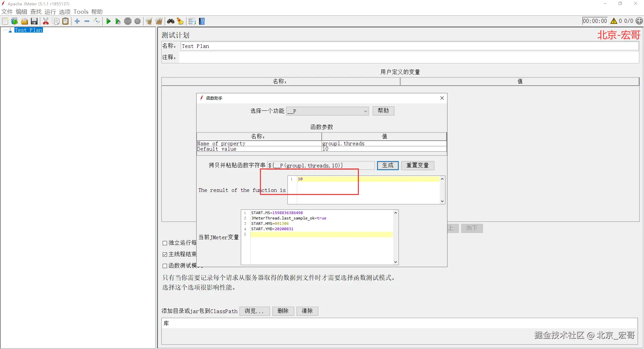This screenshot has width=644, height=349.
Task: Open the 文件 menu
Action: [7, 12]
